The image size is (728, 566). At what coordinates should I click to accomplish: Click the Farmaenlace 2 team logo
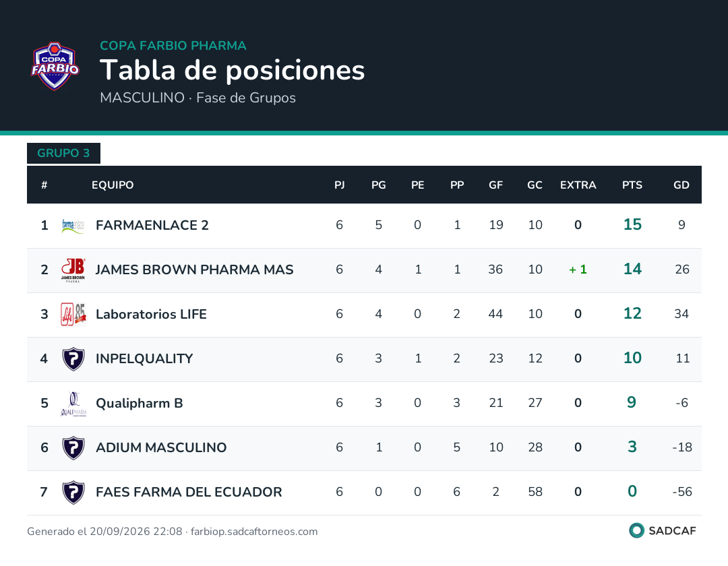click(73, 226)
